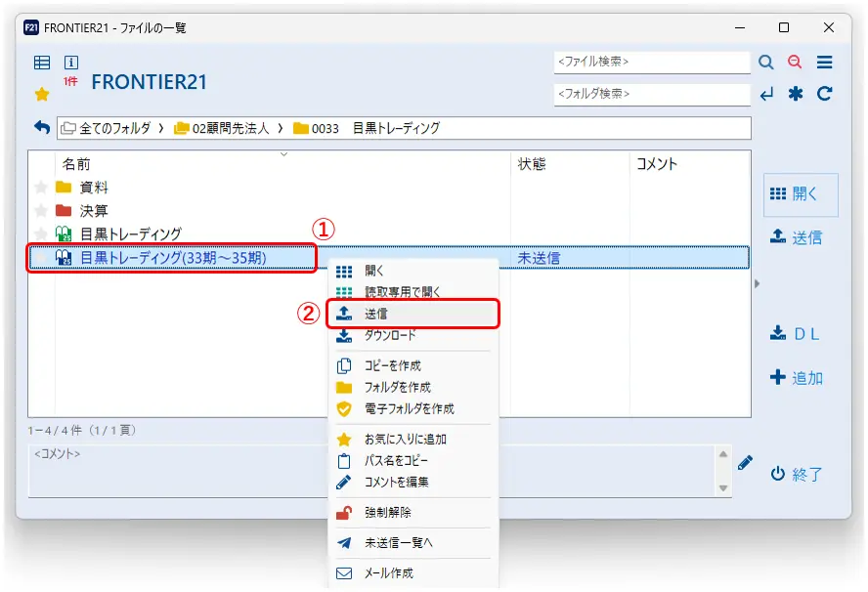Image resolution: width=868 pixels, height=592 pixels.
Task: Click the refresh arrow icon
Action: click(x=825, y=95)
